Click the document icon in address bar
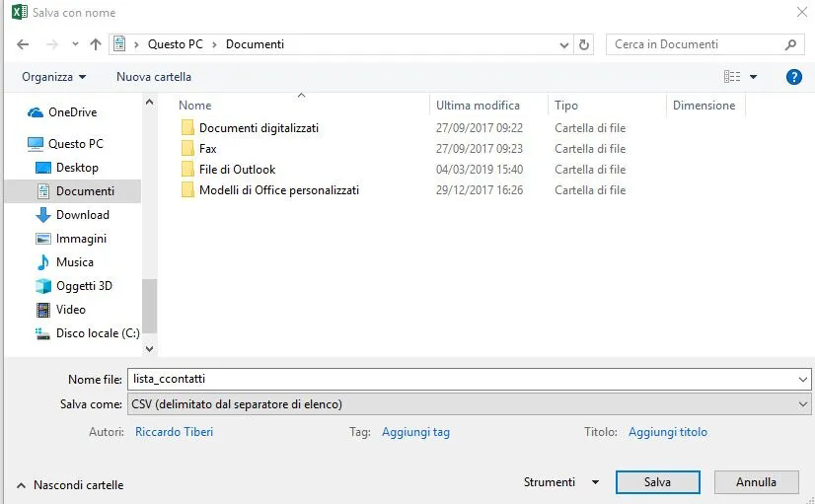 (119, 44)
